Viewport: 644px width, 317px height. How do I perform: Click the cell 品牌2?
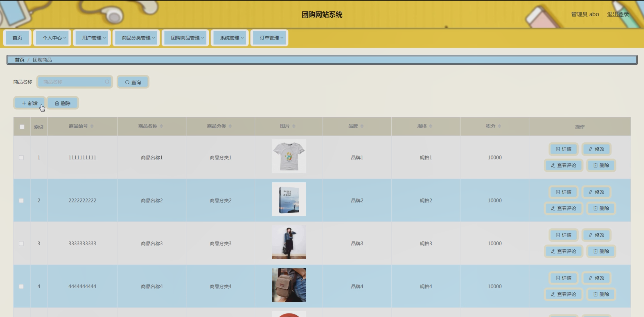[357, 201]
